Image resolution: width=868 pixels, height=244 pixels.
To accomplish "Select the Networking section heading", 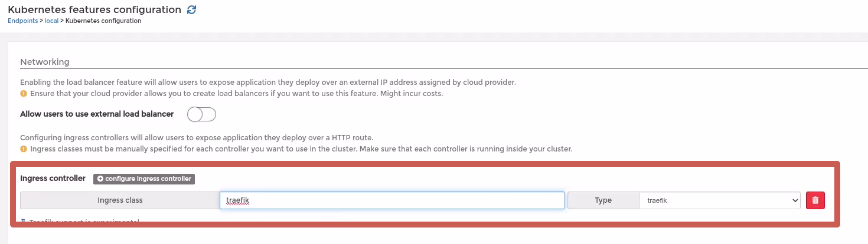I will pos(45,62).
